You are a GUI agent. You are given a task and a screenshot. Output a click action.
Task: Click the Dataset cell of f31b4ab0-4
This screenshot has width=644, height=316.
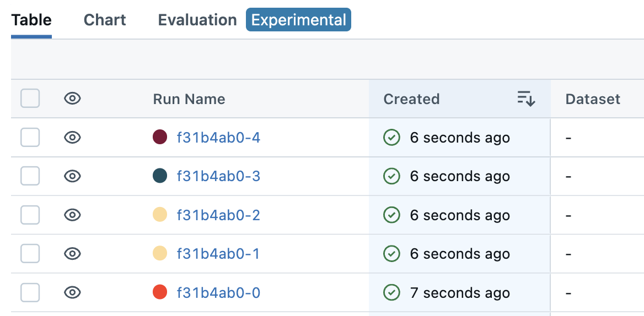click(597, 138)
